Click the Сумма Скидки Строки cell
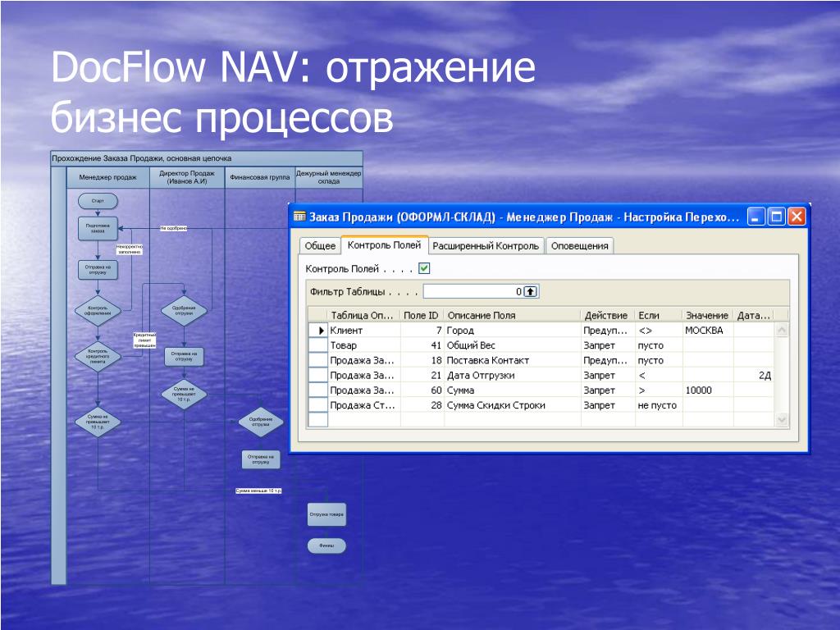Viewport: 840px width, 630px height. [513, 405]
